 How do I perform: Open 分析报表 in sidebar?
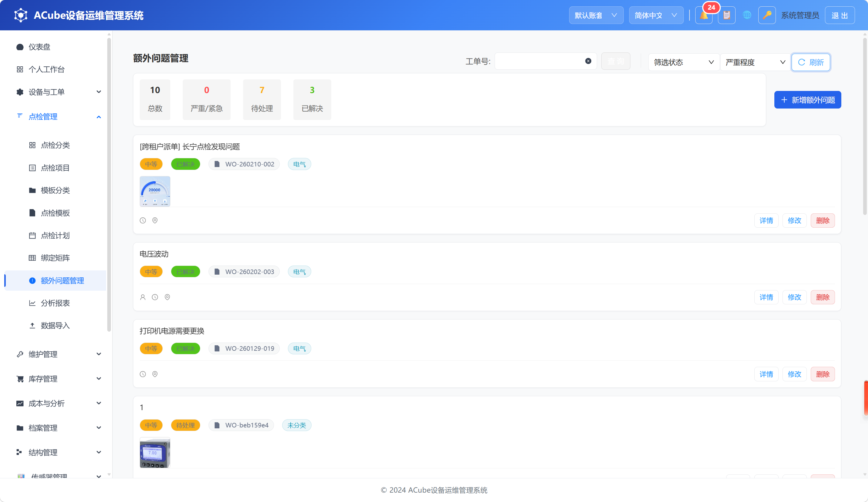pos(55,303)
